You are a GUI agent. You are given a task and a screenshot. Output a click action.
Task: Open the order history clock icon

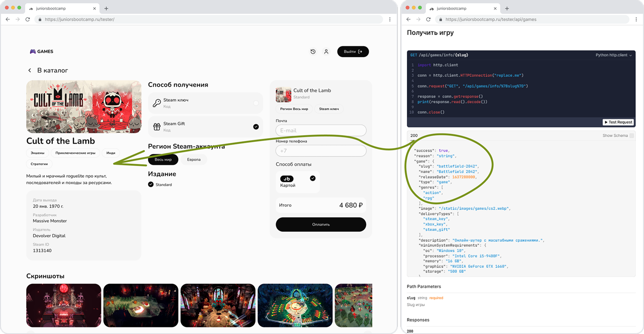pyautogui.click(x=313, y=52)
